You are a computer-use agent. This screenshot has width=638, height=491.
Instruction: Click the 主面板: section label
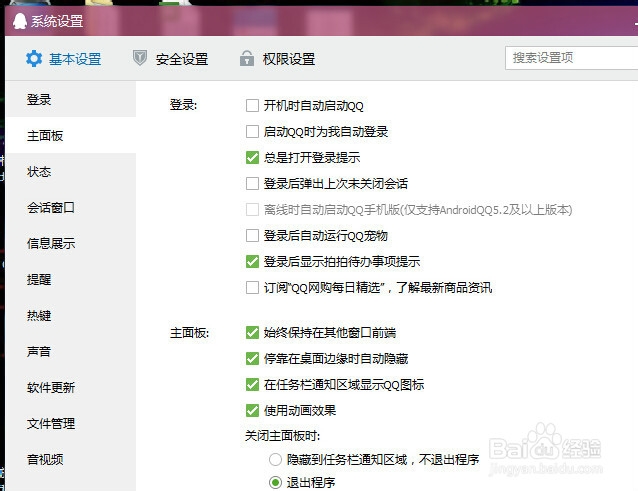pyautogui.click(x=190, y=333)
